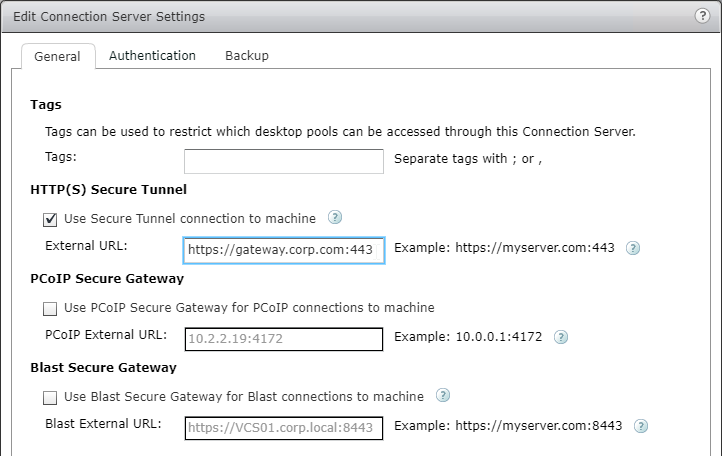
Task: Show help for PCoIP External URL example
Action: 560,337
